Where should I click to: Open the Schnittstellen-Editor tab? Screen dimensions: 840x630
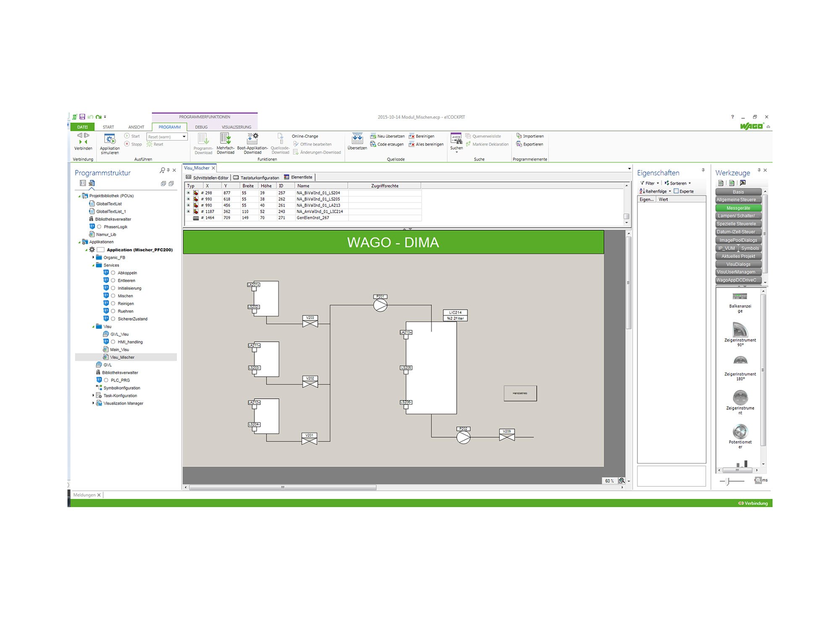pos(207,177)
